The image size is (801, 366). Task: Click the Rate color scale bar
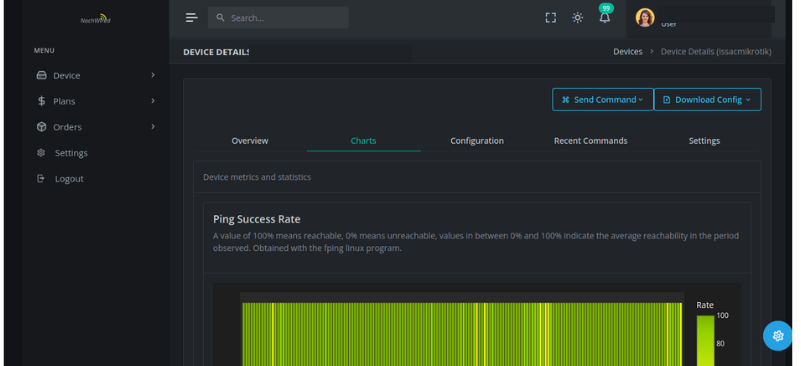705,340
